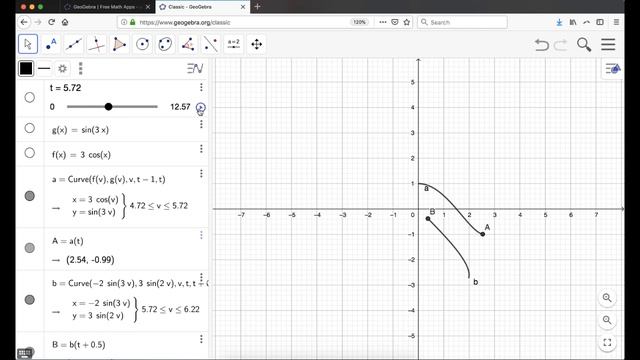Viewport: 640px width, 360px height.
Task: Open the GeoGebra search magnifier
Action: coord(584,44)
